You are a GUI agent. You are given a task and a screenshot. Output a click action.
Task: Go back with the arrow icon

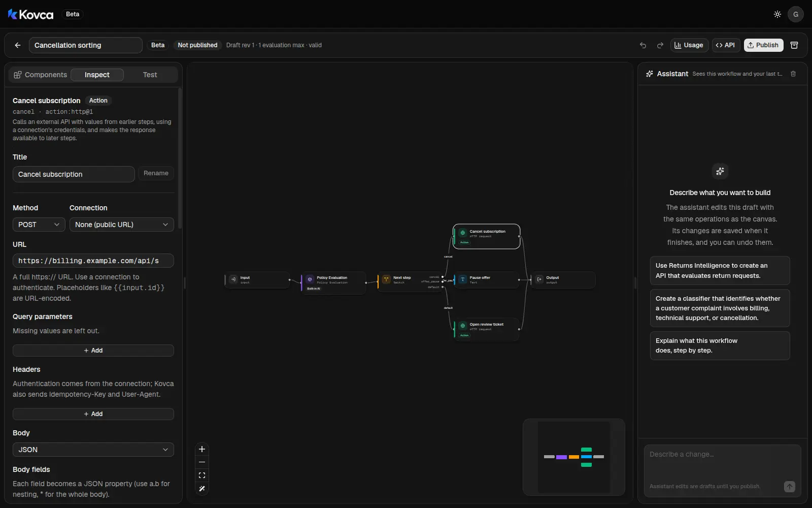[18, 45]
